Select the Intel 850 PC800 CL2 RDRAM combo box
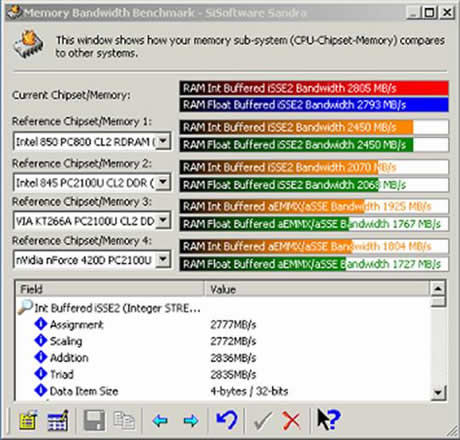Screen dimensions: 460x440 [x=92, y=141]
